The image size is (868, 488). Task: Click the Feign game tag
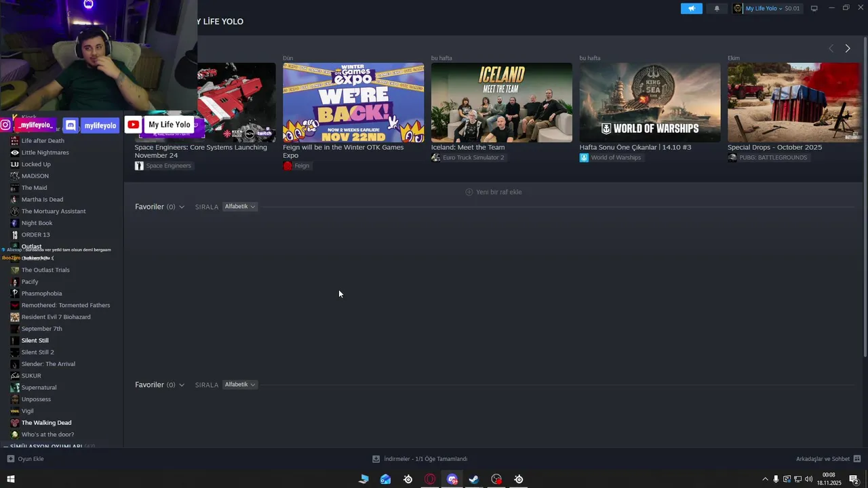297,166
